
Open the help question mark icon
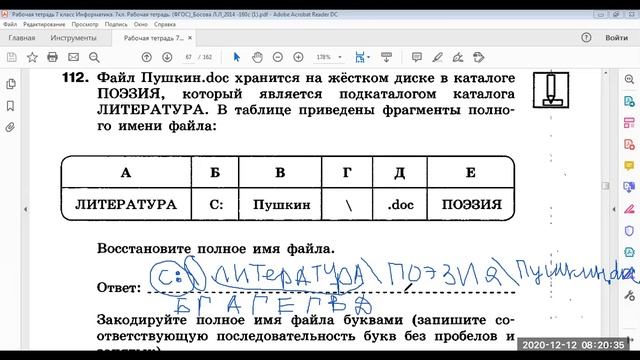click(x=586, y=38)
